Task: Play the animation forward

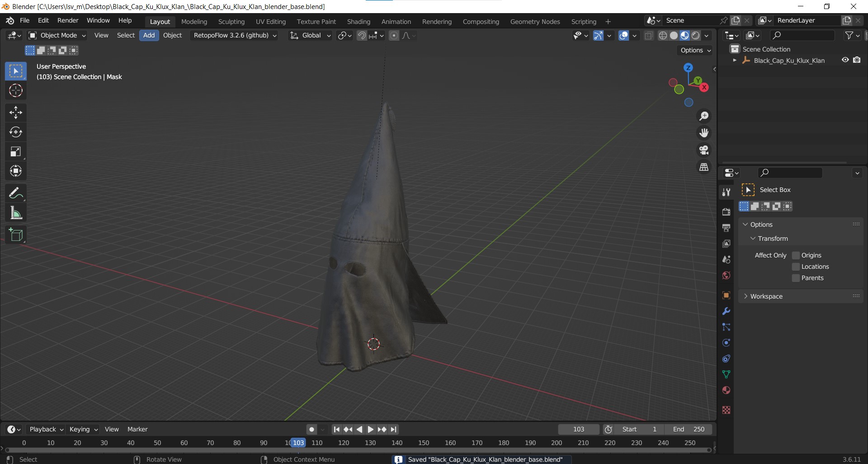Action: [371, 429]
